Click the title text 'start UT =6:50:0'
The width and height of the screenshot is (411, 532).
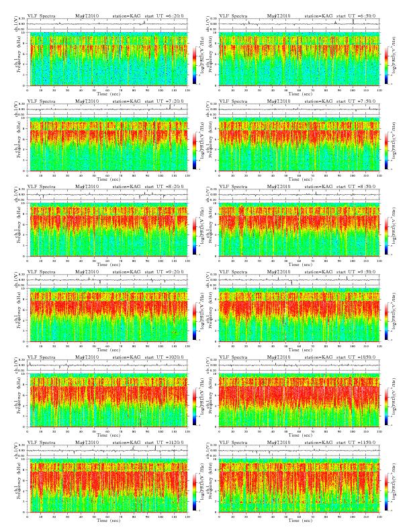[356, 15]
